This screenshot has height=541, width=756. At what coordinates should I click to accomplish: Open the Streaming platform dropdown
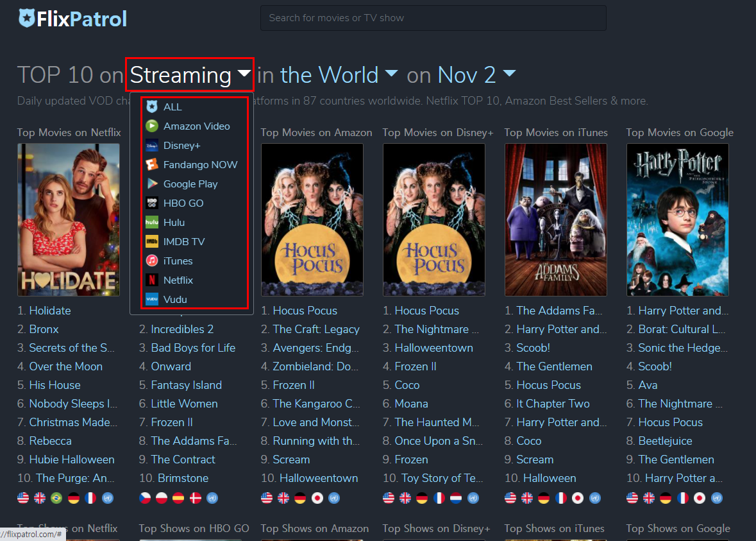pos(190,75)
